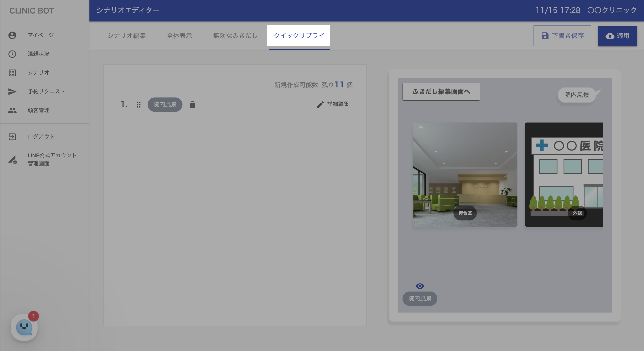Open LINE公式アカウント管理画面 settings icon
This screenshot has height=351, width=644.
(12, 159)
